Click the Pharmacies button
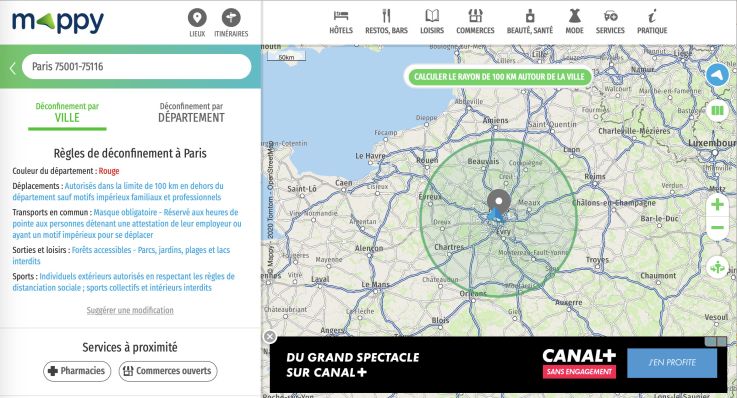This screenshot has width=737, height=398. (77, 371)
